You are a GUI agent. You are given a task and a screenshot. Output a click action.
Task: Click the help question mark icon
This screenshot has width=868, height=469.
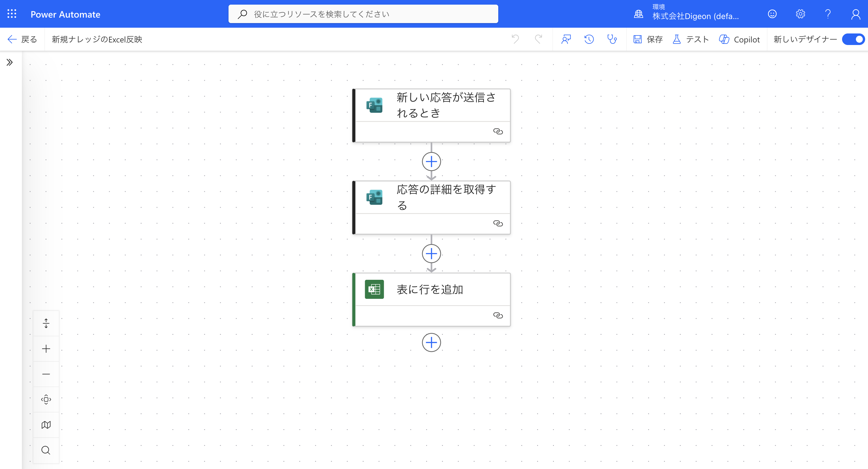click(828, 14)
